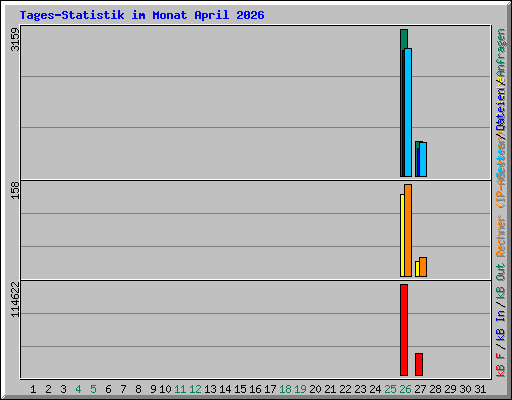Click day label 30 on the x-axis
This screenshot has width=512, height=400.
465,389
